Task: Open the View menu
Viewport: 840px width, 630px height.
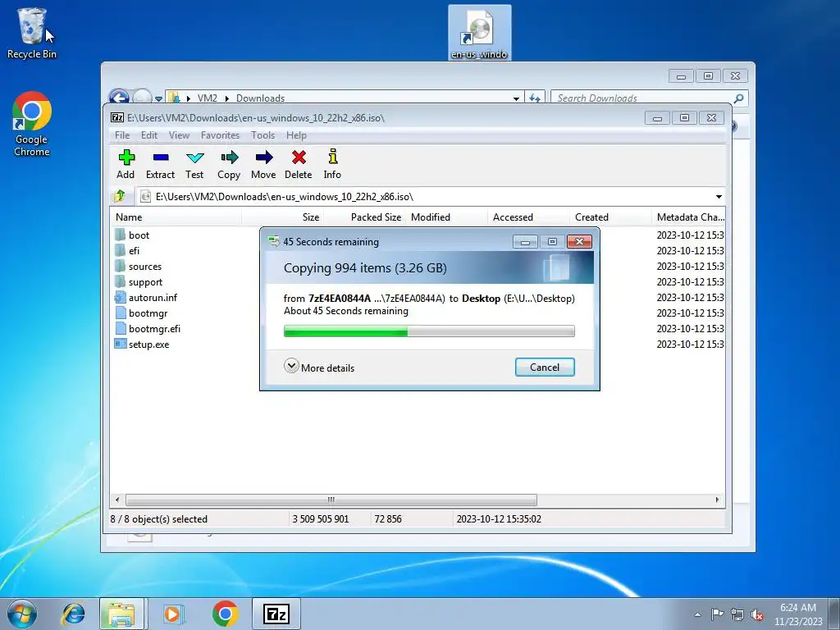Action: tap(179, 135)
